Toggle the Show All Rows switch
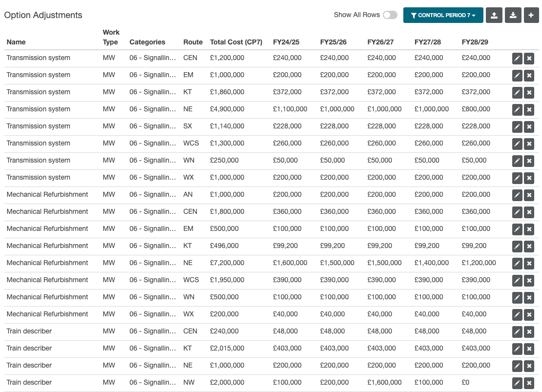 [390, 15]
